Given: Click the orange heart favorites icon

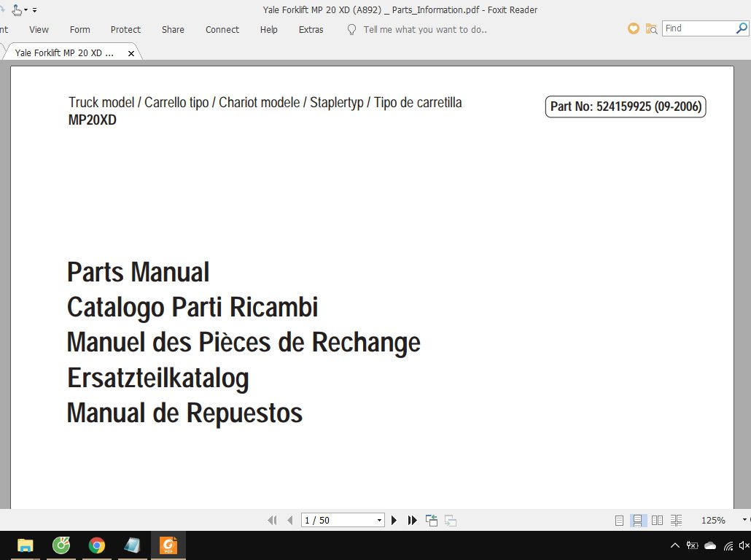Looking at the screenshot, I should click(x=633, y=28).
